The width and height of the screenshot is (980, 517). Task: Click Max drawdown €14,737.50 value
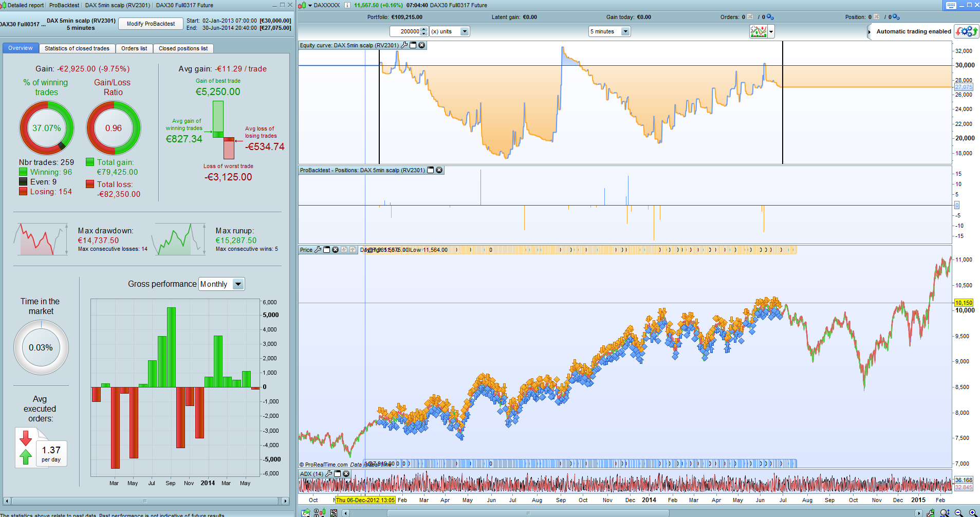tap(98, 241)
